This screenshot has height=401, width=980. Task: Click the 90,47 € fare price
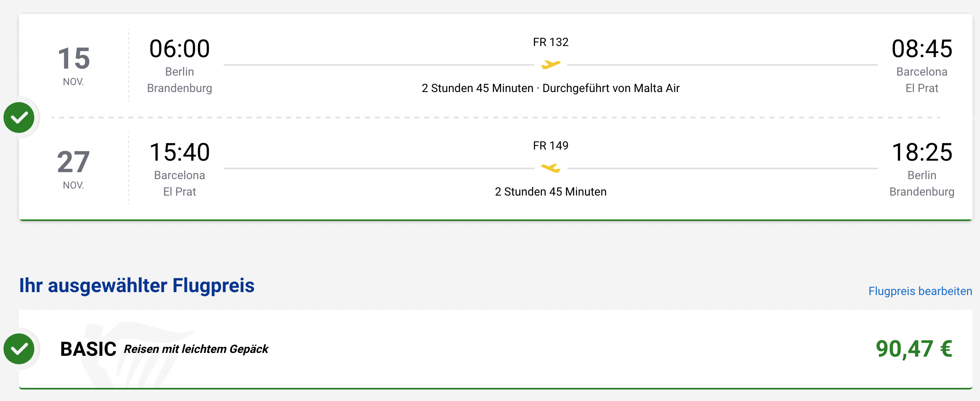(x=914, y=349)
